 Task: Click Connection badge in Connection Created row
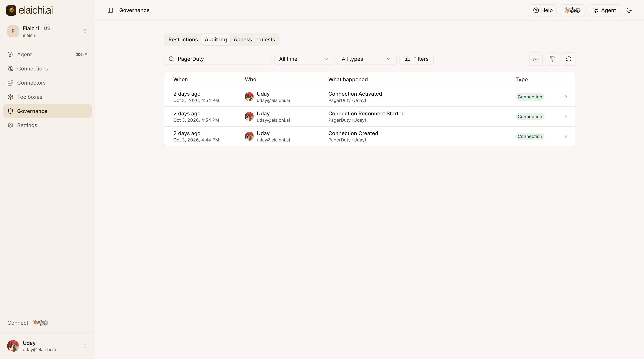click(530, 136)
